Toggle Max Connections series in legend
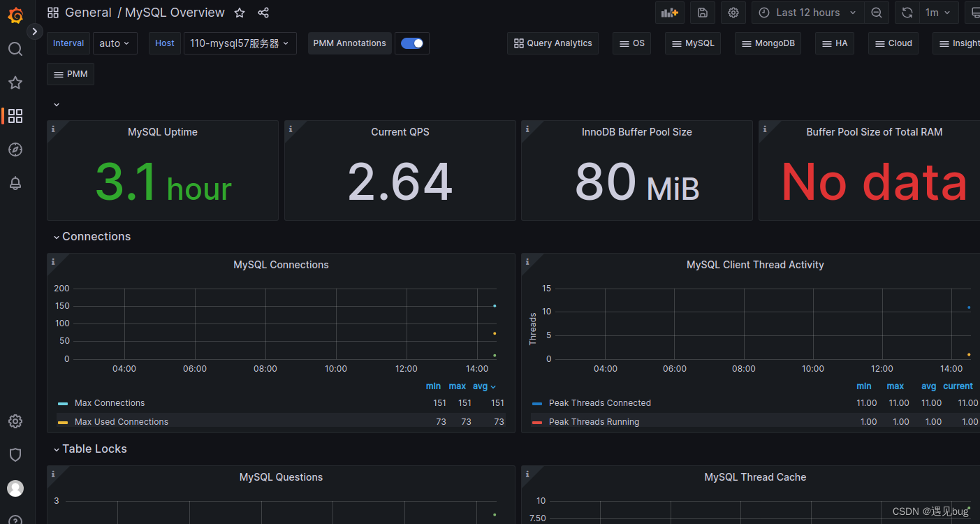The width and height of the screenshot is (980, 524). tap(110, 403)
